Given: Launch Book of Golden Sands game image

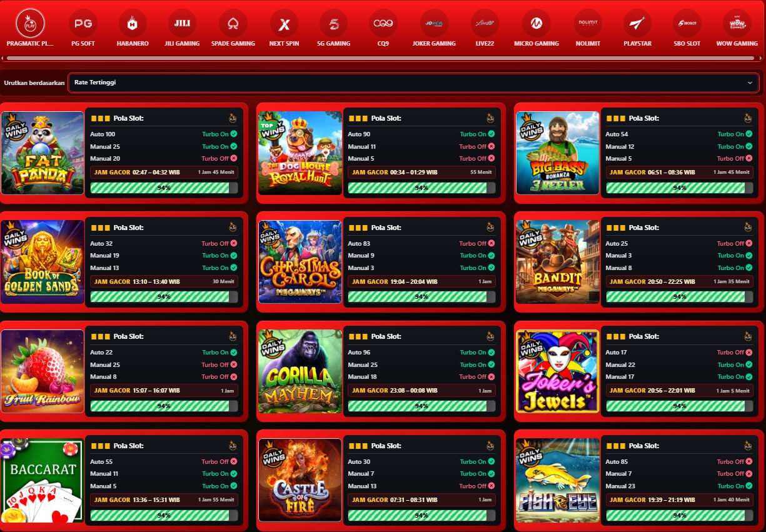Looking at the screenshot, I should coord(43,262).
